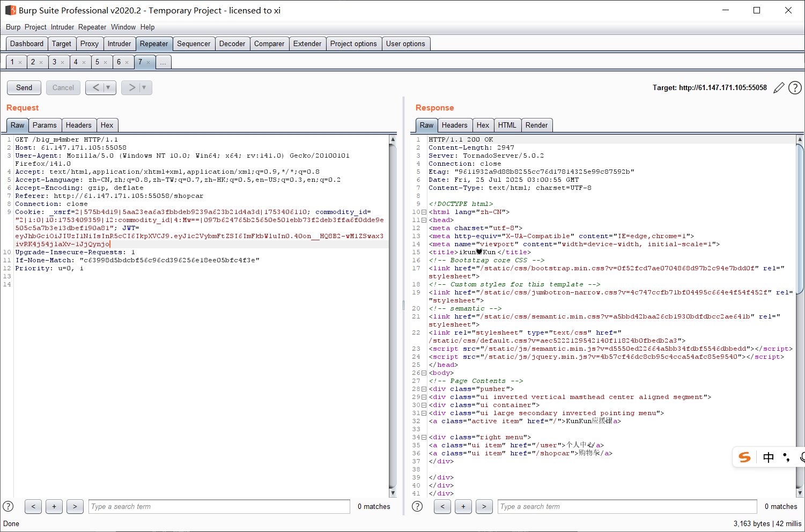The height and width of the screenshot is (532, 805).
Task: Open request search options plus button
Action: (x=54, y=506)
